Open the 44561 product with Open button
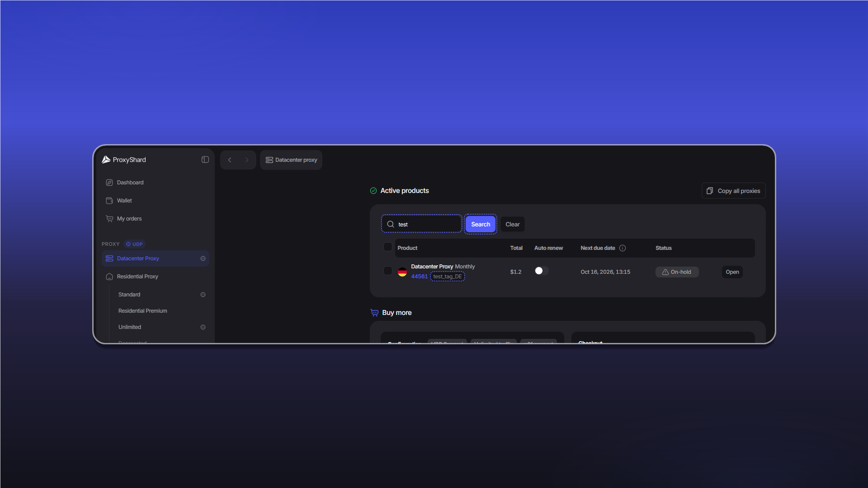This screenshot has height=488, width=868. point(732,272)
